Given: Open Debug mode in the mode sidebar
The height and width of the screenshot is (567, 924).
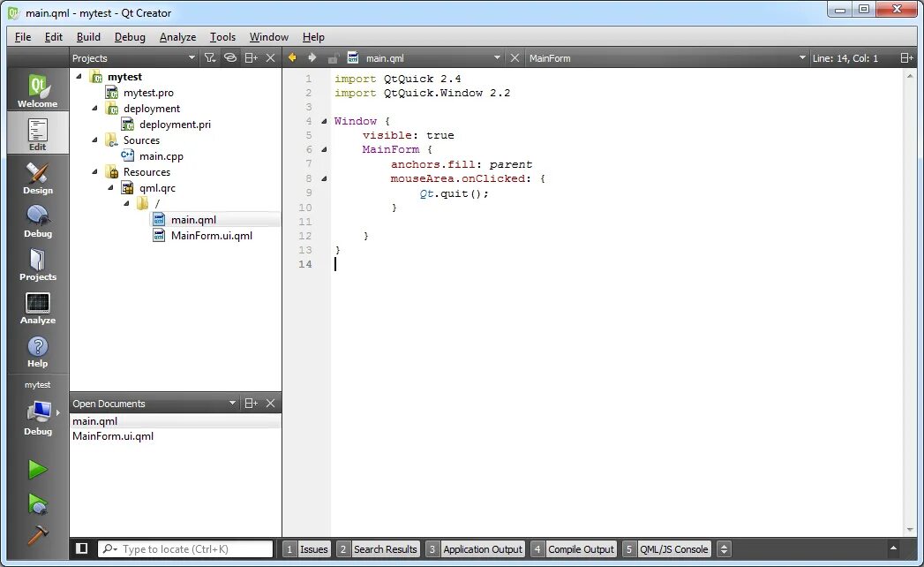Looking at the screenshot, I should coord(38,220).
